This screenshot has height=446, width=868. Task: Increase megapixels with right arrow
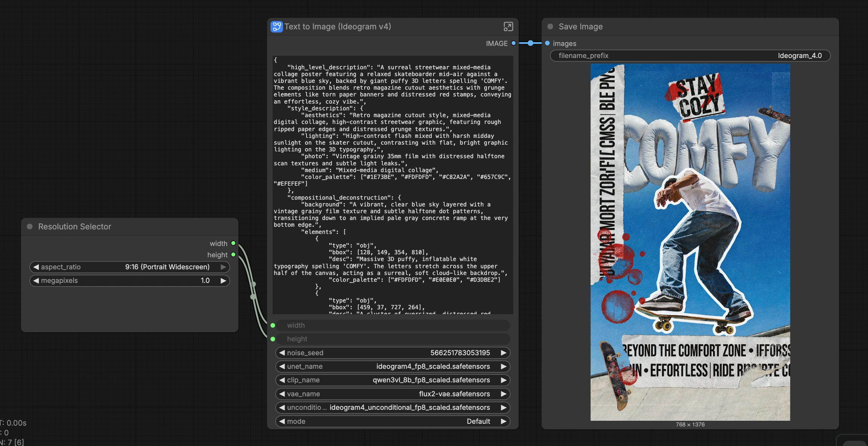[x=223, y=281]
